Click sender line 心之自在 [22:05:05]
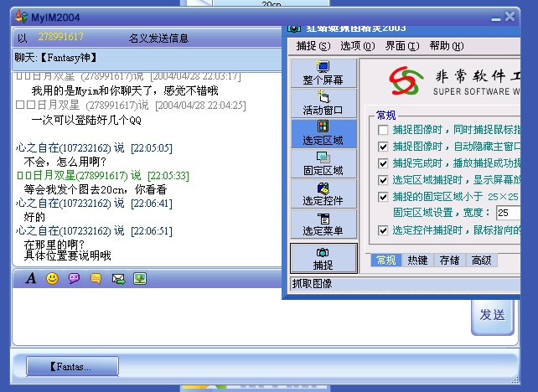Viewport: 538px width, 392px height. tap(94, 147)
